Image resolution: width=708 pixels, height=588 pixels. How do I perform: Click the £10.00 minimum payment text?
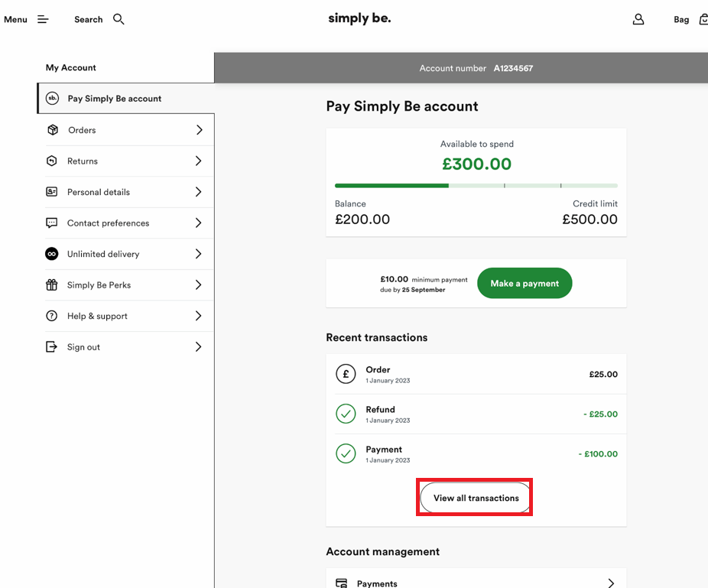click(424, 280)
